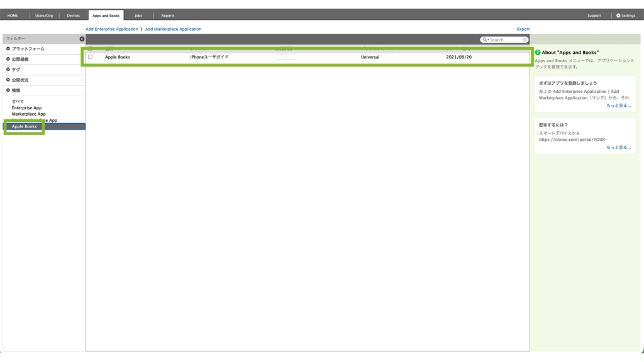Switch to the Jobs tab
The height and width of the screenshot is (362, 644).
tap(138, 16)
